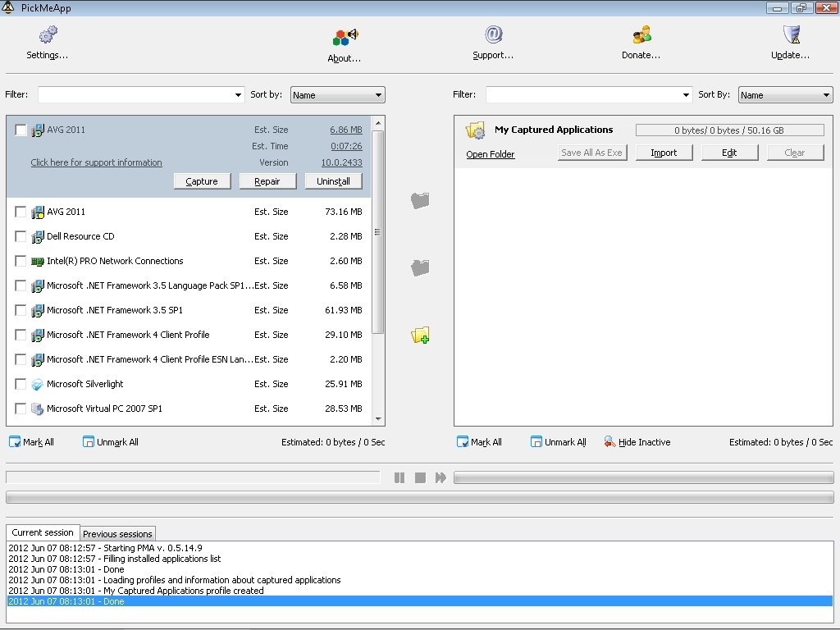The width and height of the screenshot is (840, 630).
Task: Open the Open Folder link
Action: (x=491, y=154)
